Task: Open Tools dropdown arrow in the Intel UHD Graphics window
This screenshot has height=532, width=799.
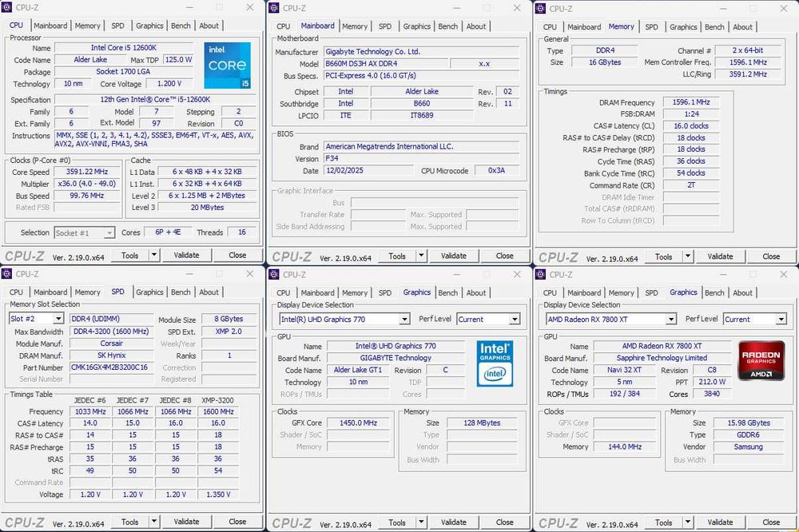Action: (421, 522)
